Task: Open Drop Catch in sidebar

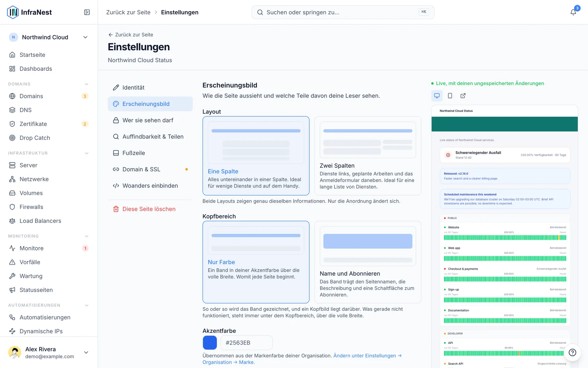Action: [49, 138]
